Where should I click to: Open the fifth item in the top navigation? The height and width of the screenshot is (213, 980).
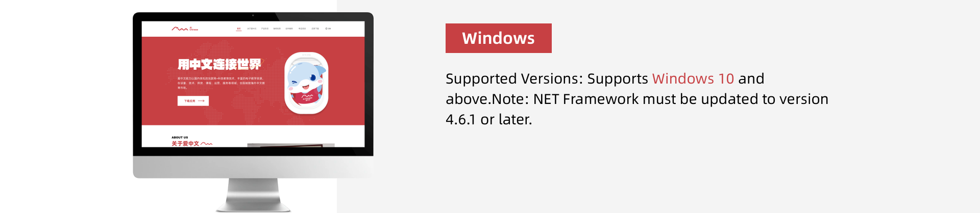(x=289, y=29)
